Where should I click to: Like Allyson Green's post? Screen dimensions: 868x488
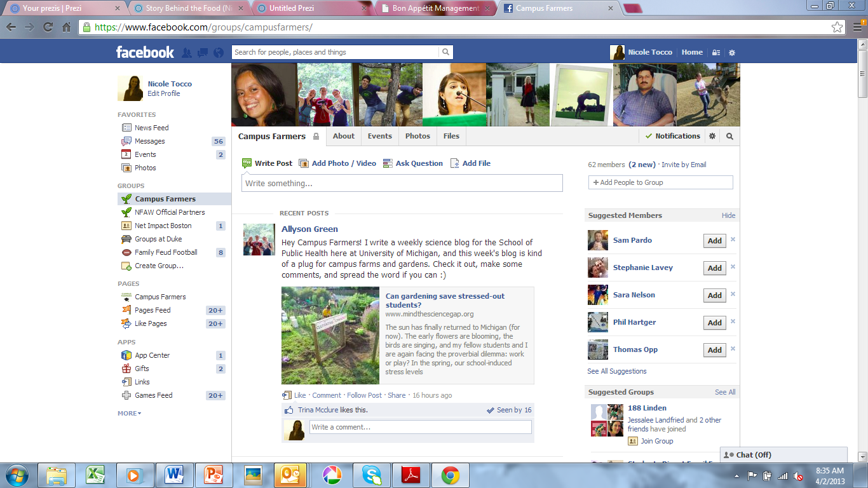point(299,395)
